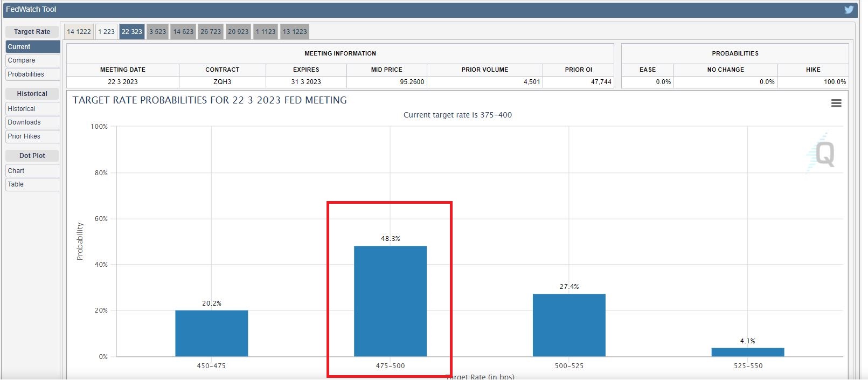Select the 1 1123 meeting tab
The image size is (868, 380).
coord(266,31)
